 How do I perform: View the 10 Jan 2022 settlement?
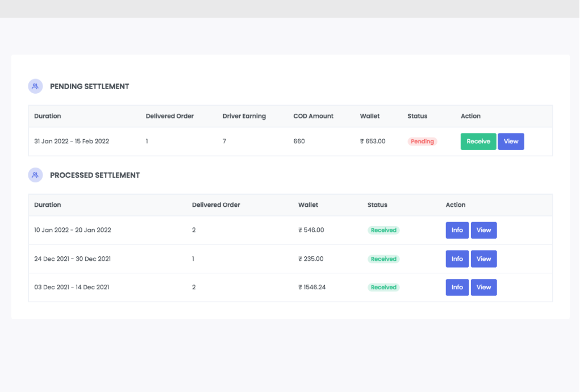click(x=484, y=230)
